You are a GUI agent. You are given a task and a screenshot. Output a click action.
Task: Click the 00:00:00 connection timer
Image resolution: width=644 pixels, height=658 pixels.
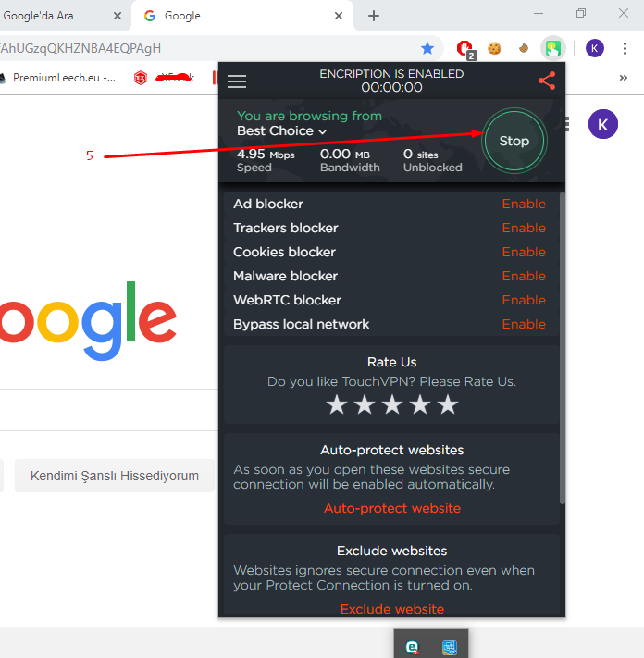(x=391, y=87)
